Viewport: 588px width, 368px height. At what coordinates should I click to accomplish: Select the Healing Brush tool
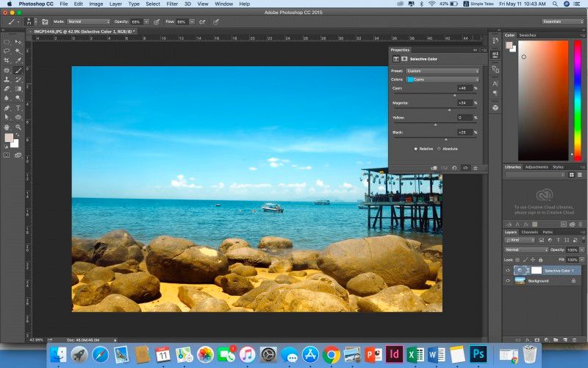pyautogui.click(x=7, y=70)
